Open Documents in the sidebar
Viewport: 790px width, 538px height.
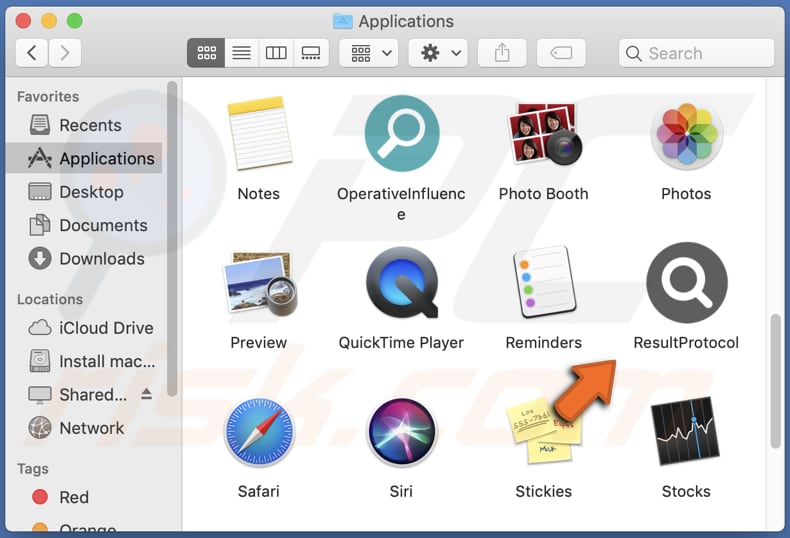85,225
